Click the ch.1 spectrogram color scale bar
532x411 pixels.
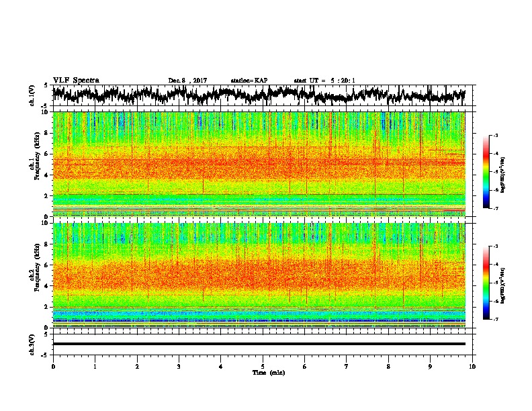pyautogui.click(x=486, y=172)
